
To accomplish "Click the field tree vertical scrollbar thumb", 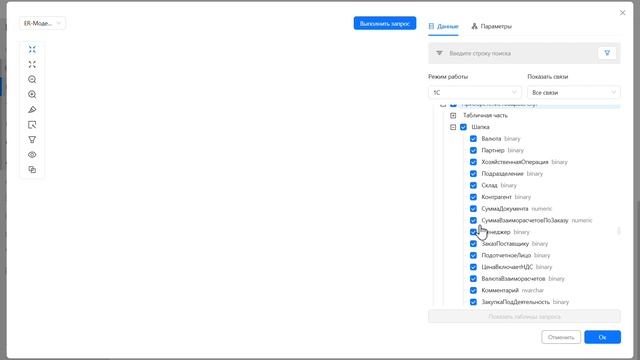I will 619,231.
